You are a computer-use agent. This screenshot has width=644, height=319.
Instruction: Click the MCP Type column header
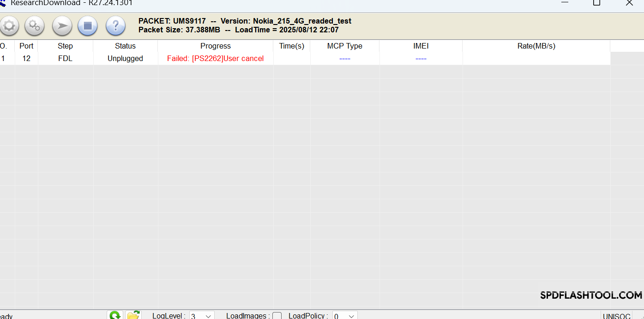click(345, 46)
